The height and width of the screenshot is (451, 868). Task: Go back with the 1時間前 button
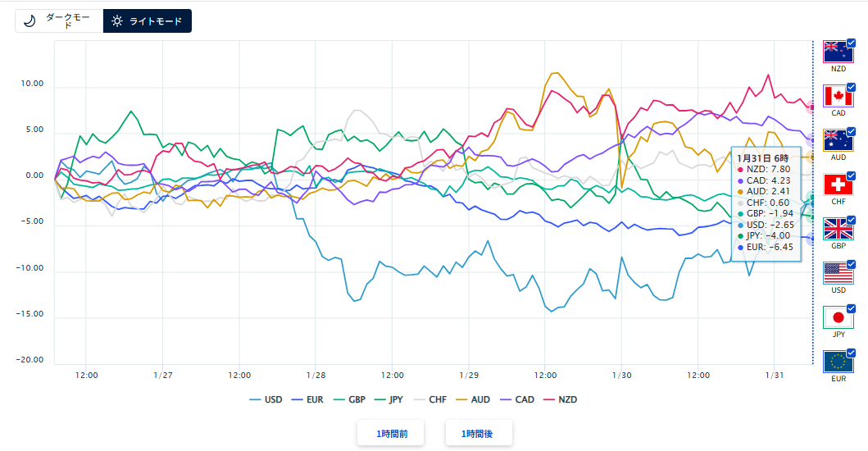390,433
